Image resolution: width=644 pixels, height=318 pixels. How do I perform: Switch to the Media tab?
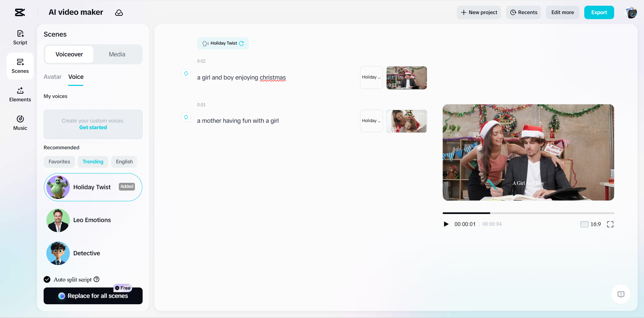(117, 54)
